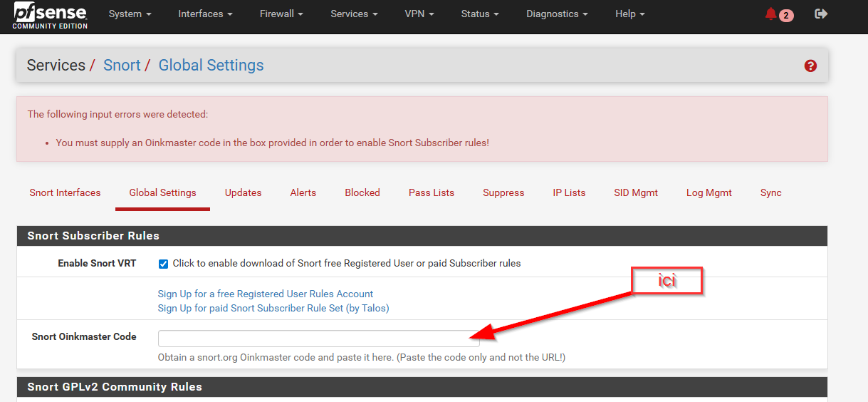Toggle the Enable Snort VRT checkbox

pyautogui.click(x=164, y=264)
